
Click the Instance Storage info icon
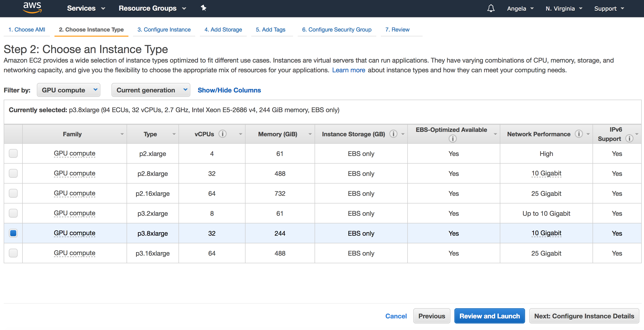[393, 134]
